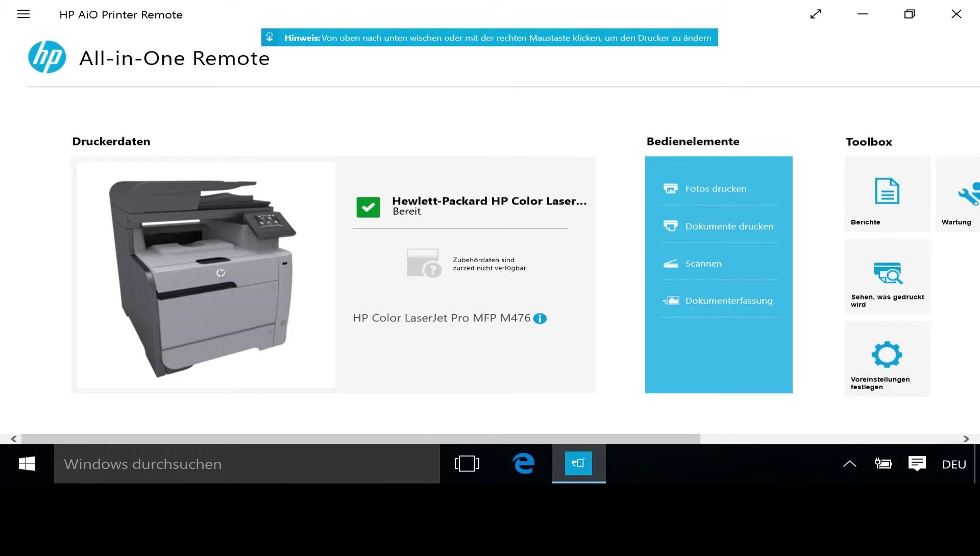Open Dokumenterfassung
The image size is (980, 556).
pos(719,300)
